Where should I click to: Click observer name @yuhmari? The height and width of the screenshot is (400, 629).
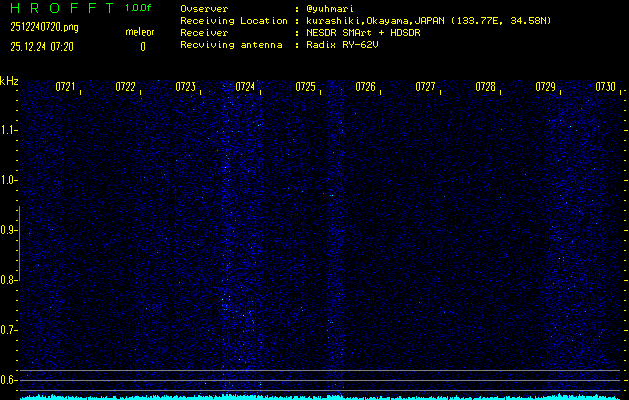(330, 9)
